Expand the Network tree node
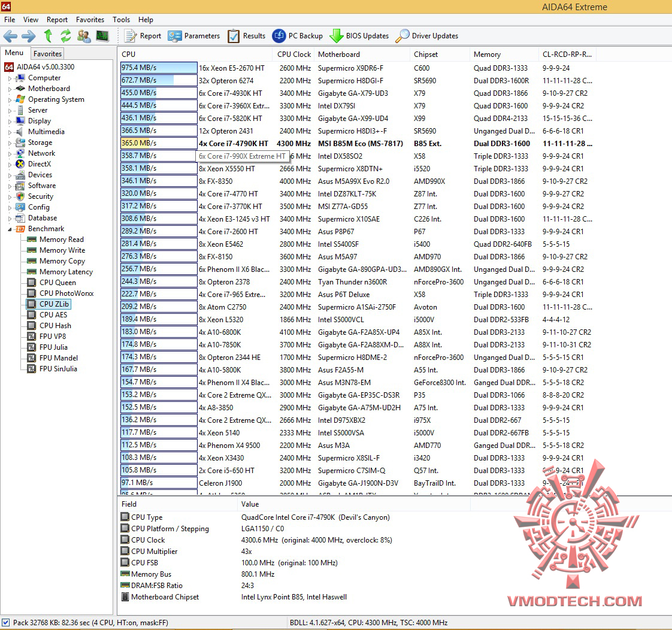Image resolution: width=672 pixels, height=630 pixels. pos(10,153)
